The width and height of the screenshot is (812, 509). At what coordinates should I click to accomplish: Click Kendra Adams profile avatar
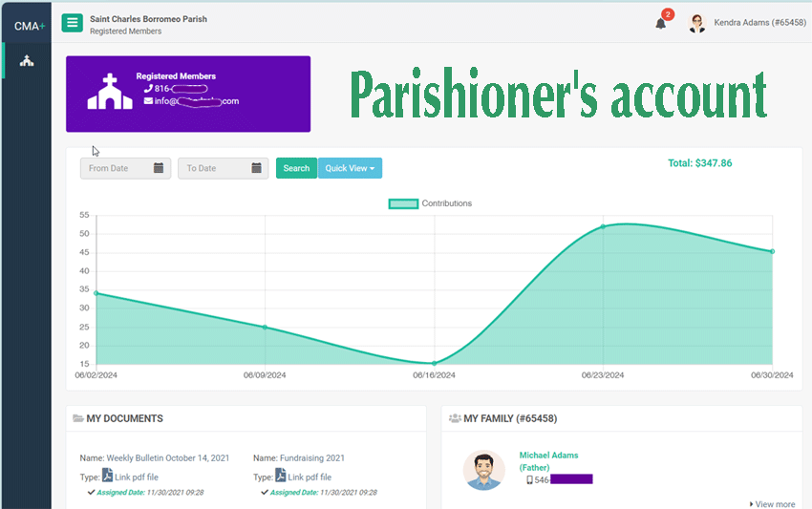697,24
